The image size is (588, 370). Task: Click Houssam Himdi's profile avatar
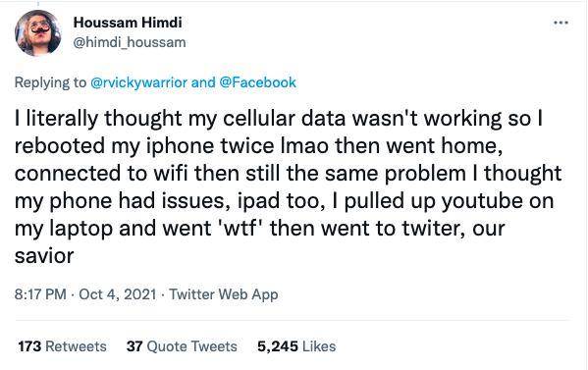click(38, 33)
